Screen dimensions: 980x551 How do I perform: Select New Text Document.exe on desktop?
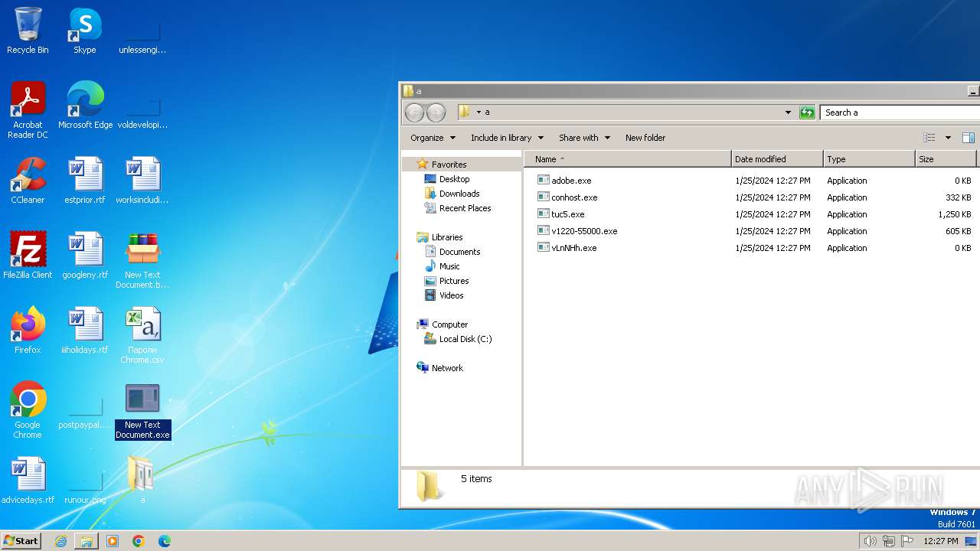(142, 410)
